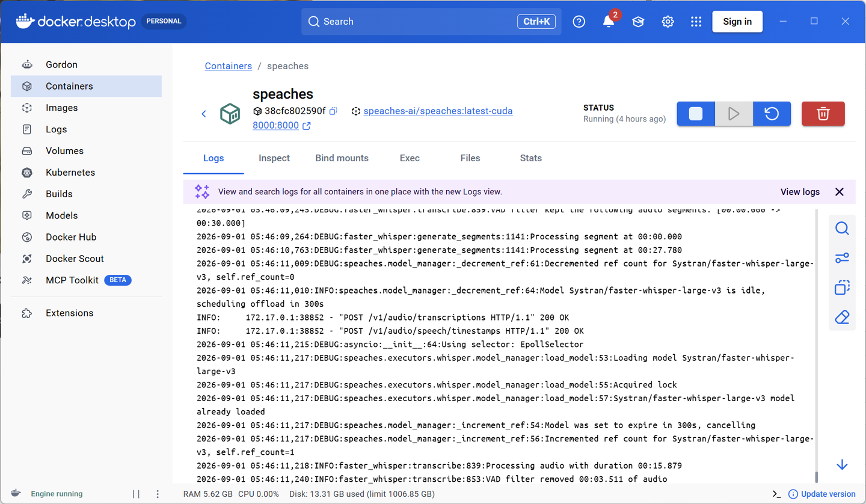
Task: Click the Docker Scout sidebar icon
Action: click(x=27, y=259)
